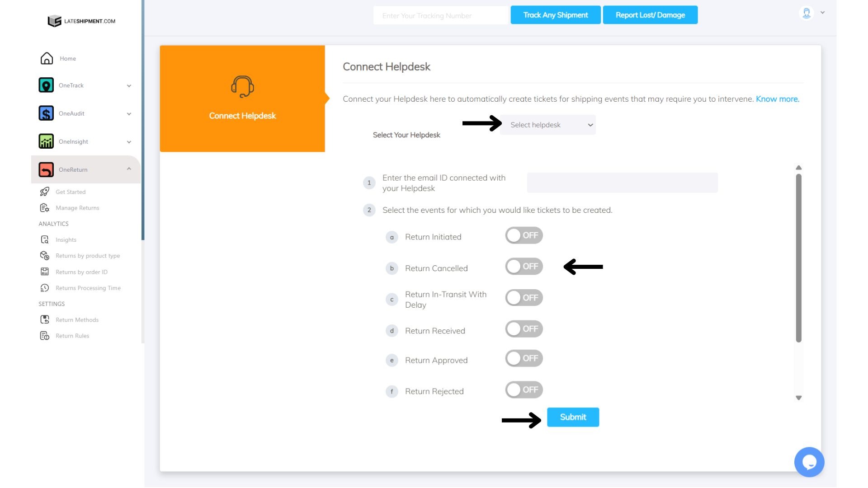This screenshot has width=868, height=488.
Task: Click the OneTrack location pin icon
Action: tap(46, 85)
